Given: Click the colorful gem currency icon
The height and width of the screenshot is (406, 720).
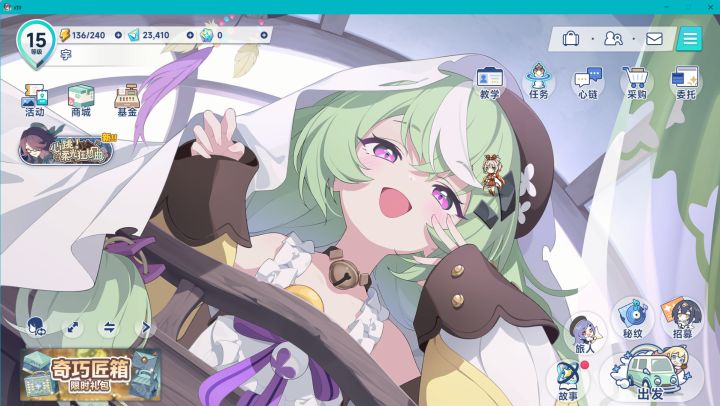Looking at the screenshot, I should tap(207, 35).
